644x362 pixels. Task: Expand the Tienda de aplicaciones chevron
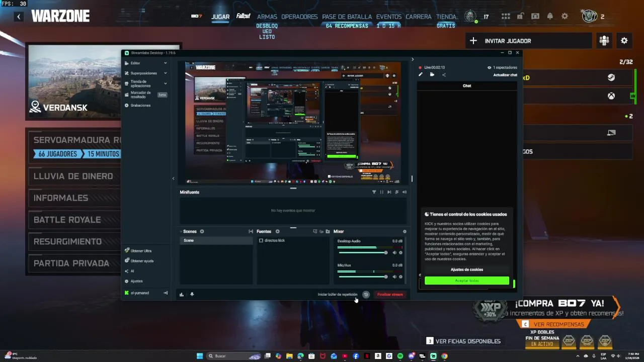[165, 83]
